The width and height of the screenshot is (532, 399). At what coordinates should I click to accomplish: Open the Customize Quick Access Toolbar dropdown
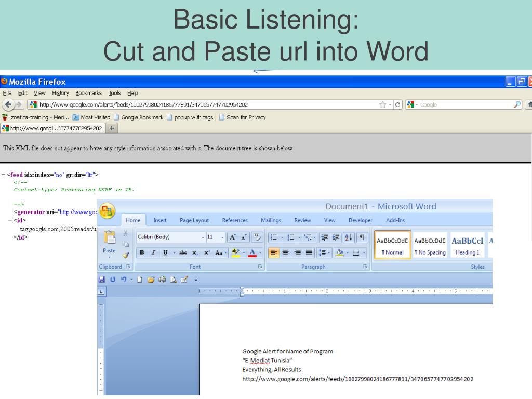point(196,280)
